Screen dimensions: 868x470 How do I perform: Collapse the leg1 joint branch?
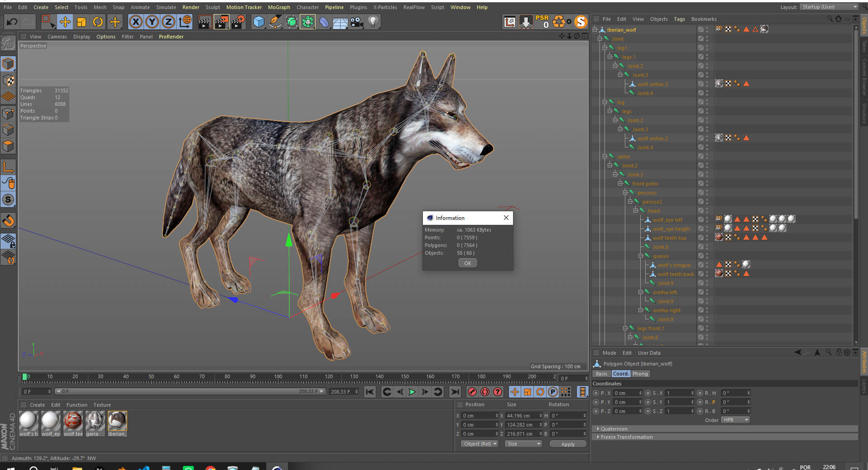click(x=605, y=47)
